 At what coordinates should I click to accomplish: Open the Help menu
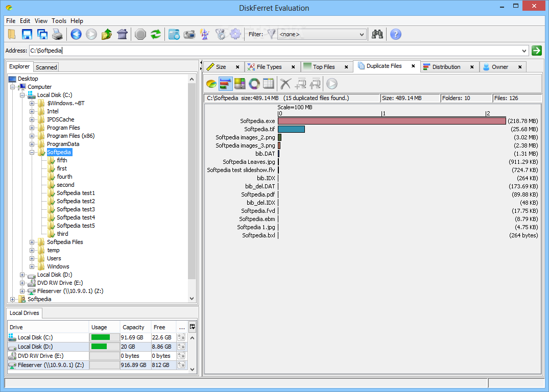tap(77, 20)
